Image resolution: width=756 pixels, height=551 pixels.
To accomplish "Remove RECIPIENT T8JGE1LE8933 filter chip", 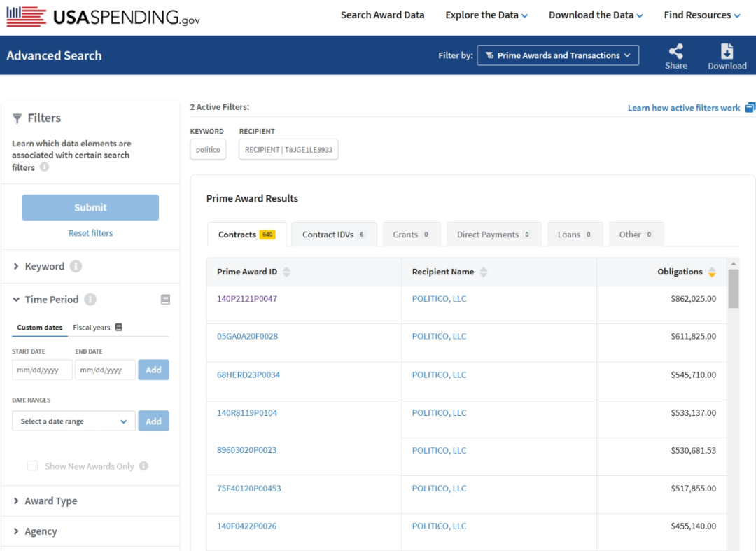I will [288, 149].
